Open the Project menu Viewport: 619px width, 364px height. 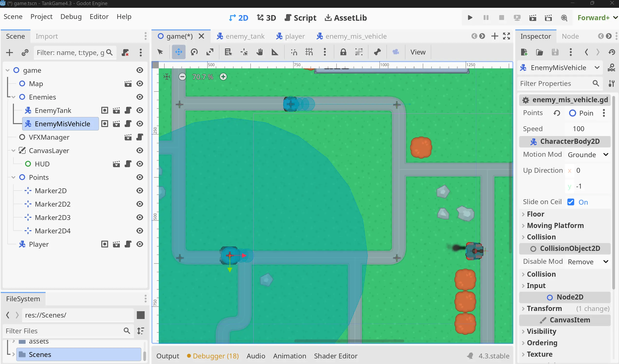[x=41, y=17]
